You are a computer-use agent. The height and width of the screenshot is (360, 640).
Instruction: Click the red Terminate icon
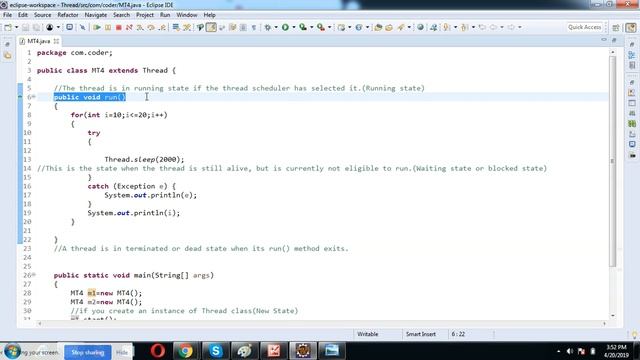(118, 27)
